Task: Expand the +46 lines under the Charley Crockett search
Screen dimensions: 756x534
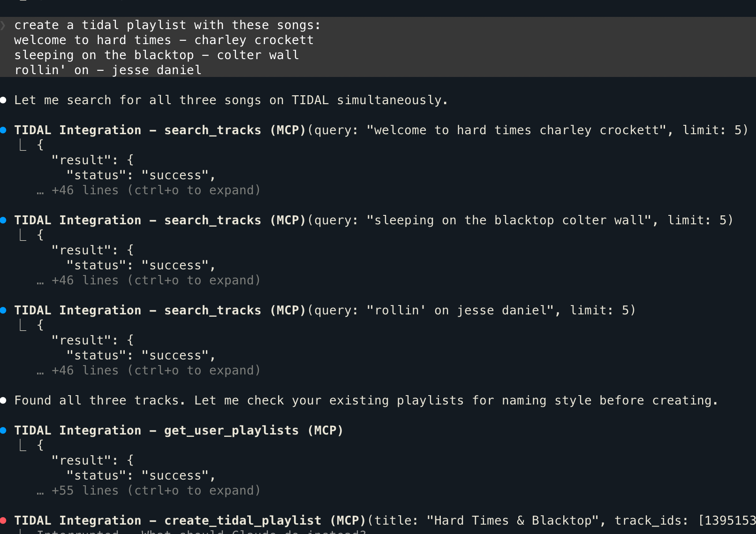Action: [155, 190]
